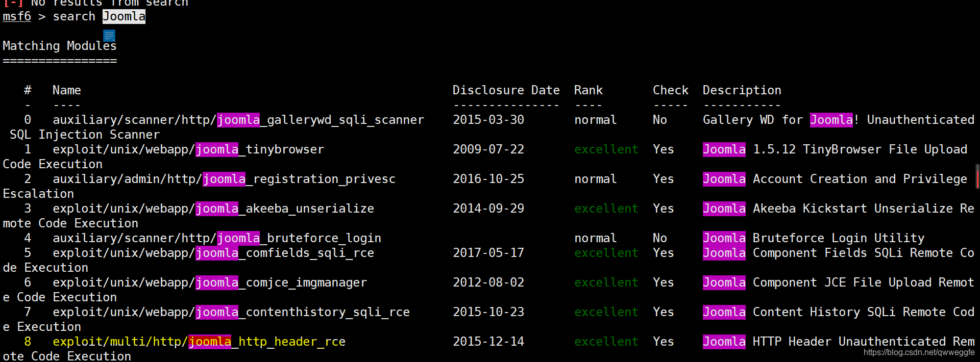The width and height of the screenshot is (980, 362).
Task: Click wrapped text Escalation
Action: 38,194
